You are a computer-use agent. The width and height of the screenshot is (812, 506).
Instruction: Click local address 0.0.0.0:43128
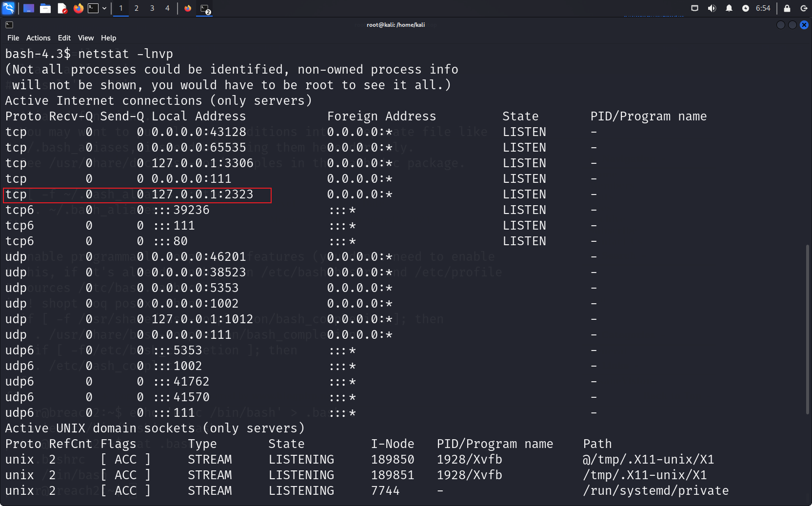(199, 132)
